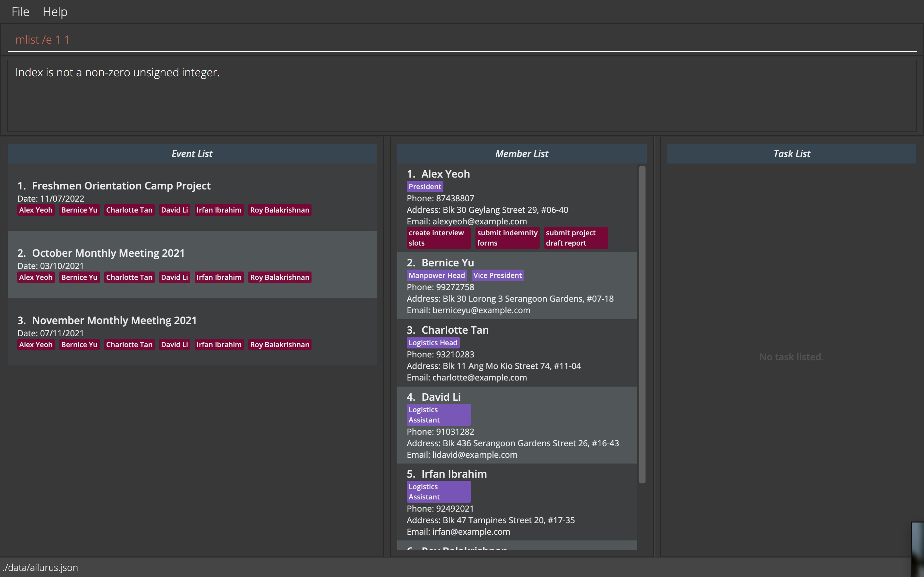This screenshot has height=577, width=924.
Task: Click Alex Yeoh tag on Freshmen Orientation event
Action: pyautogui.click(x=36, y=210)
